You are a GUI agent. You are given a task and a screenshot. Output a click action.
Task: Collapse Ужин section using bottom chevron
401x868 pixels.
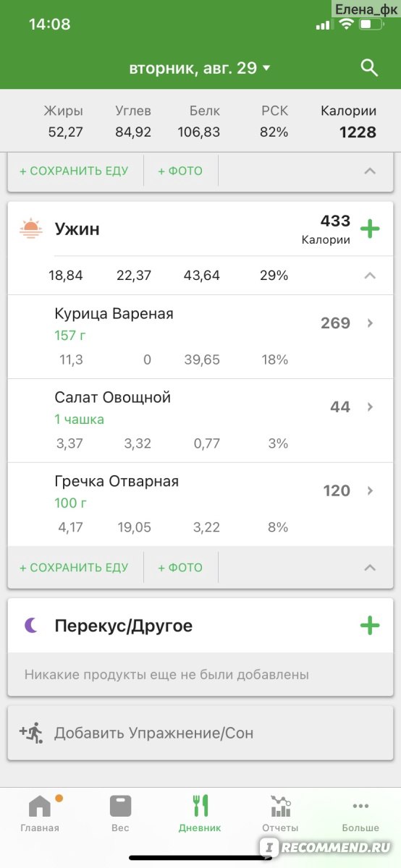click(370, 568)
